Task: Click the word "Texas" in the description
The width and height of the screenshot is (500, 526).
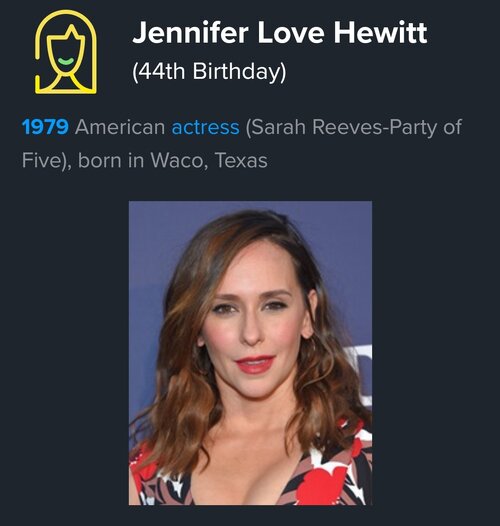Action: click(241, 160)
